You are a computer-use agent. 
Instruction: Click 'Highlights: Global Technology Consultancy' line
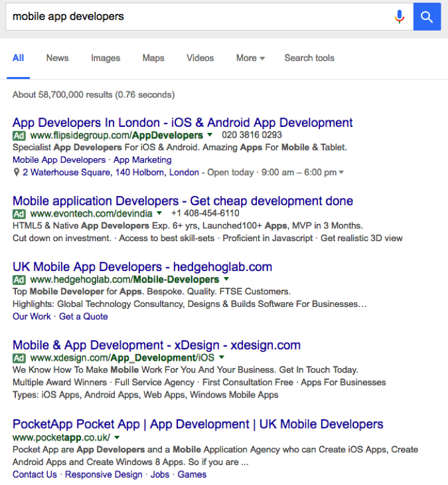[x=190, y=304]
